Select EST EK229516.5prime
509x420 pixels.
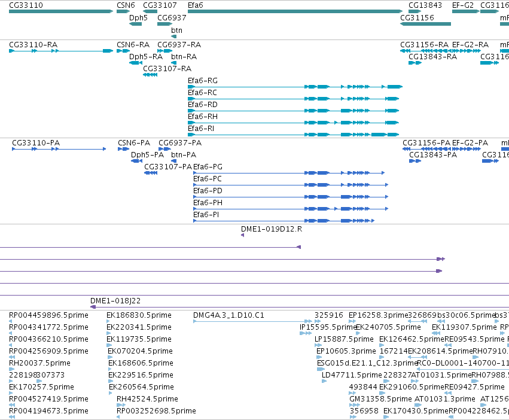tap(141, 375)
